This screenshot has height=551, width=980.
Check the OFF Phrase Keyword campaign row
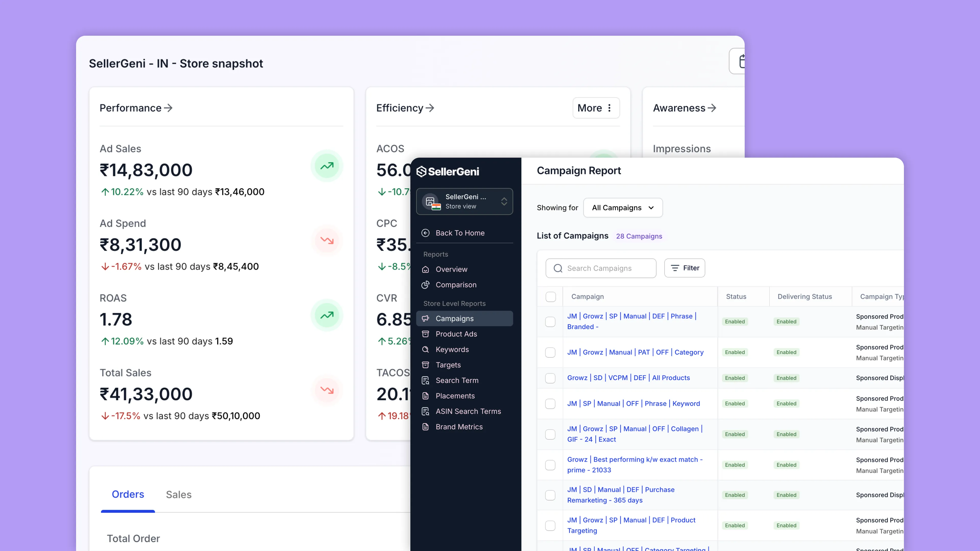click(550, 404)
